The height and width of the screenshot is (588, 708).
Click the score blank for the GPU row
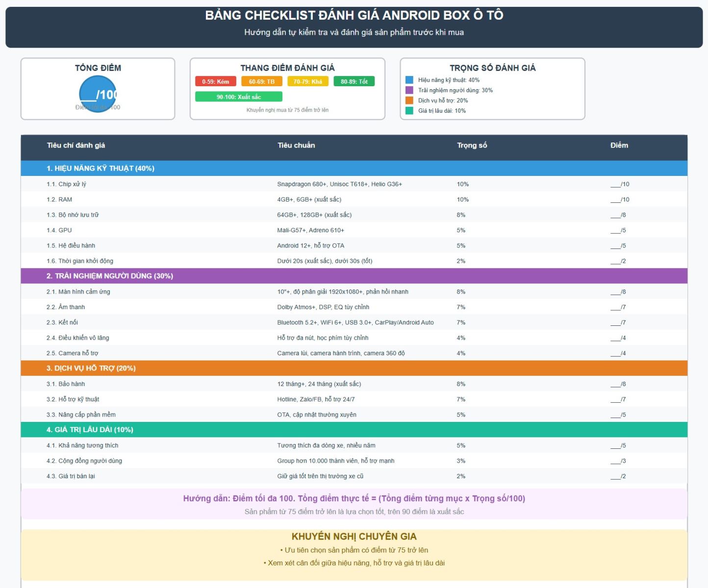[x=618, y=230]
